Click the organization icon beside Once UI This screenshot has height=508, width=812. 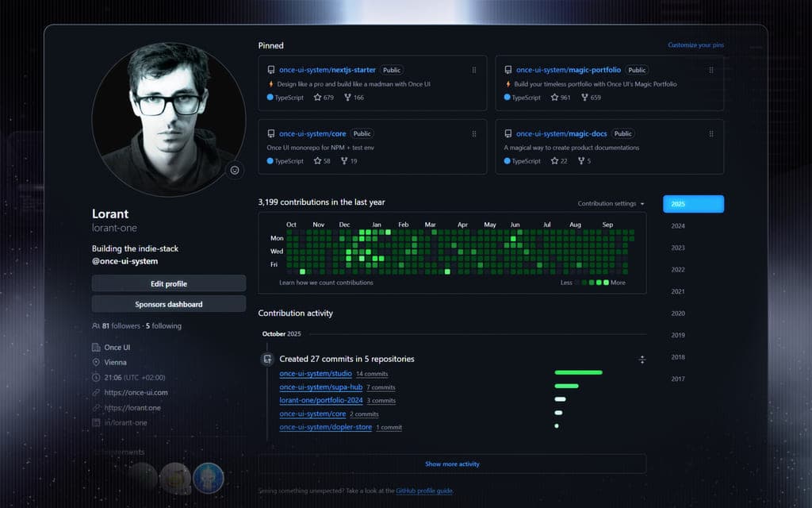click(x=96, y=347)
